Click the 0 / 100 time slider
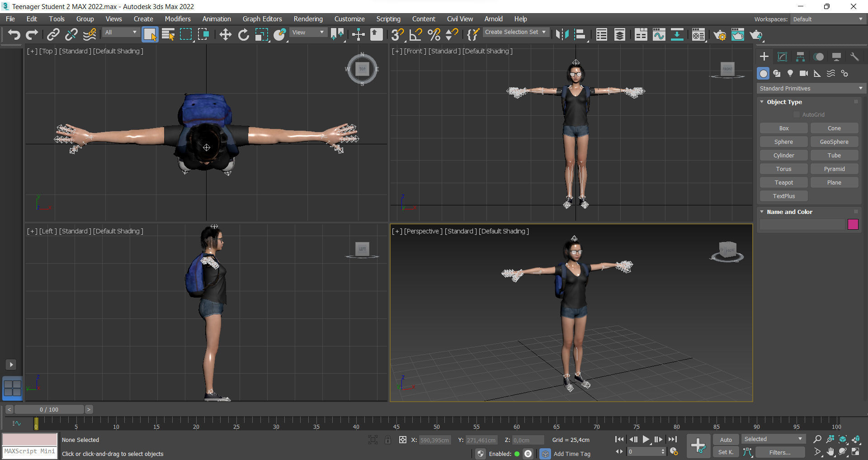The width and height of the screenshot is (868, 460). pos(49,409)
